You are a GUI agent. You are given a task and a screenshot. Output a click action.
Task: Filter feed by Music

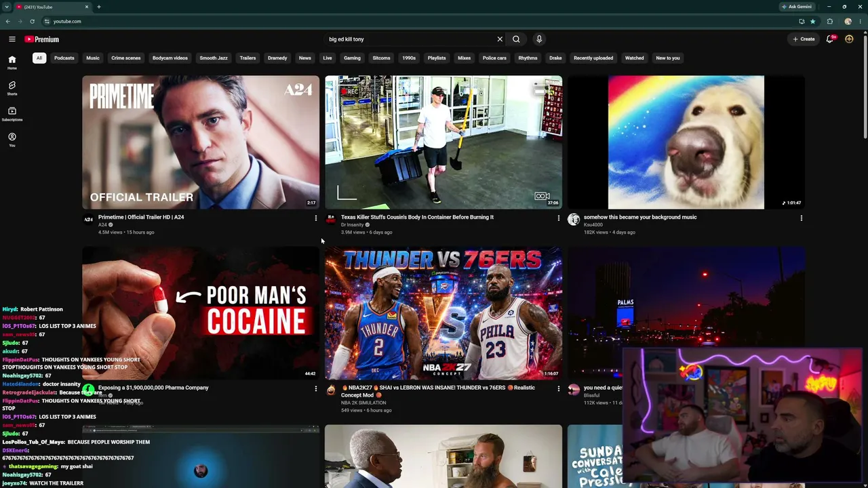click(x=93, y=58)
